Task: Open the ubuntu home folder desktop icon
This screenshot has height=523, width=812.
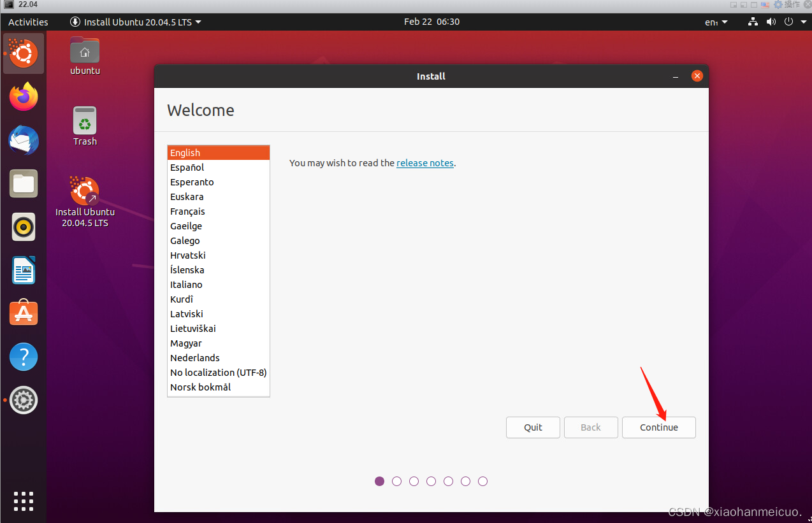Action: click(85, 56)
